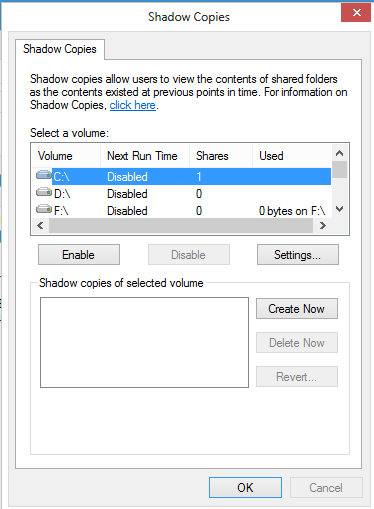Screen dimensions: 374x509
Task: Close the Shadow Copies dialog window
Action: pyautogui.click(x=356, y=13)
